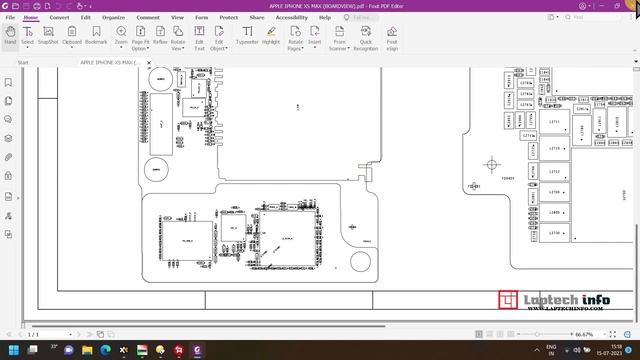Expand the Clipboard dropdown arrow

tap(72, 48)
